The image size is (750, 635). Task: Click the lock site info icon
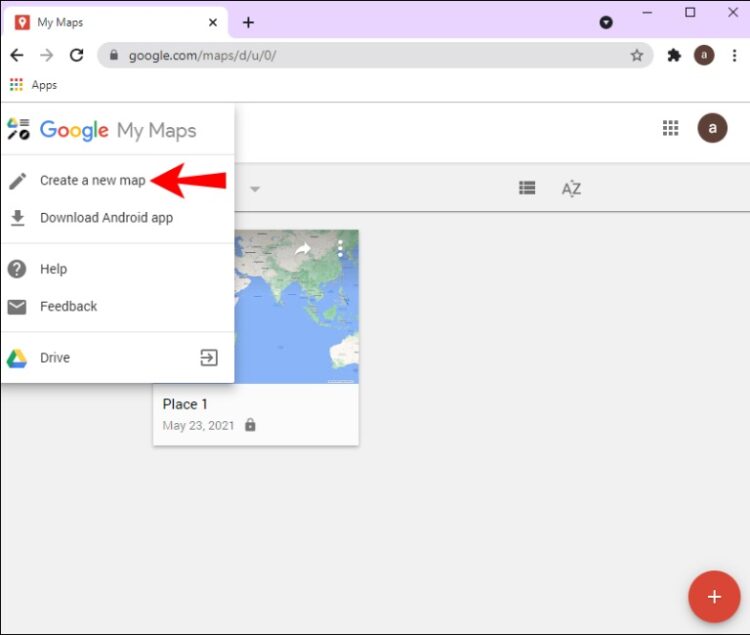[114, 55]
